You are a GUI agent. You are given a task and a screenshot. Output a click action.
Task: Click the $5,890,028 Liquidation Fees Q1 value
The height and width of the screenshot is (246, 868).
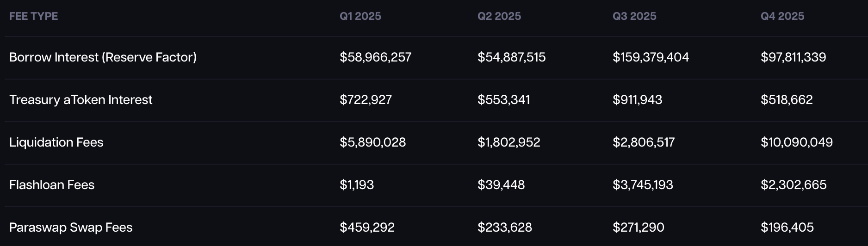pyautogui.click(x=372, y=142)
